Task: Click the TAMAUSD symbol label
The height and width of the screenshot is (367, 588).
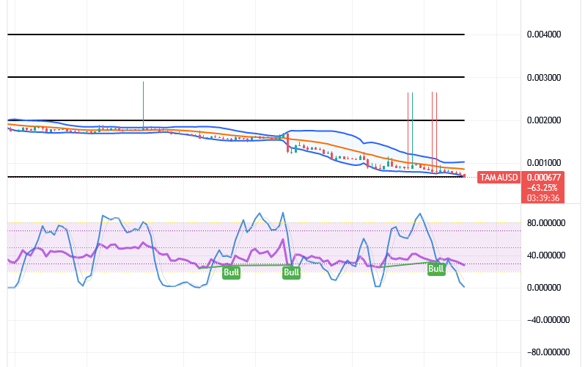Action: coord(499,177)
